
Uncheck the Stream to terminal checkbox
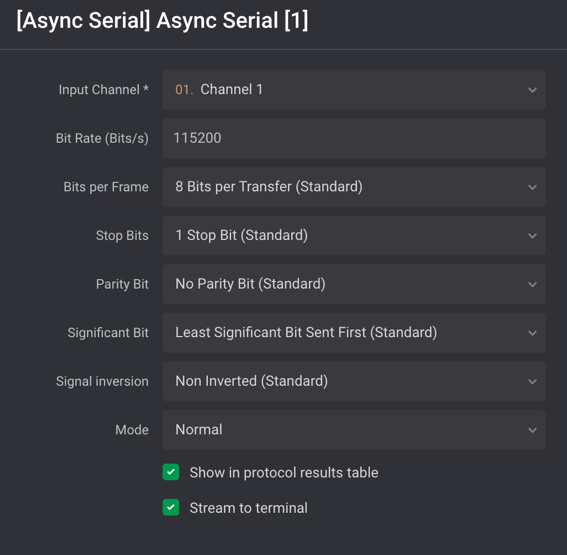[171, 507]
